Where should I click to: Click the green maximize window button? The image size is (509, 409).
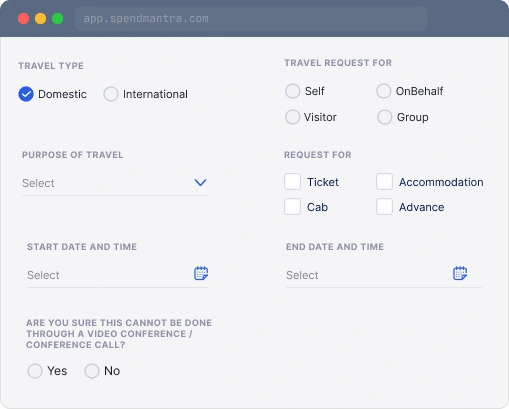pos(58,19)
